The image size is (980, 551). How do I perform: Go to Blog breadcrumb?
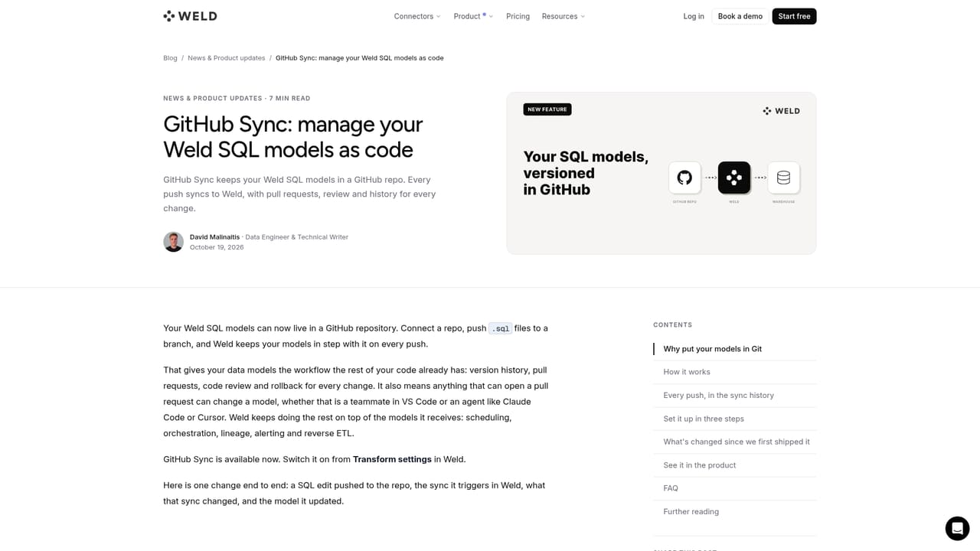(x=170, y=58)
